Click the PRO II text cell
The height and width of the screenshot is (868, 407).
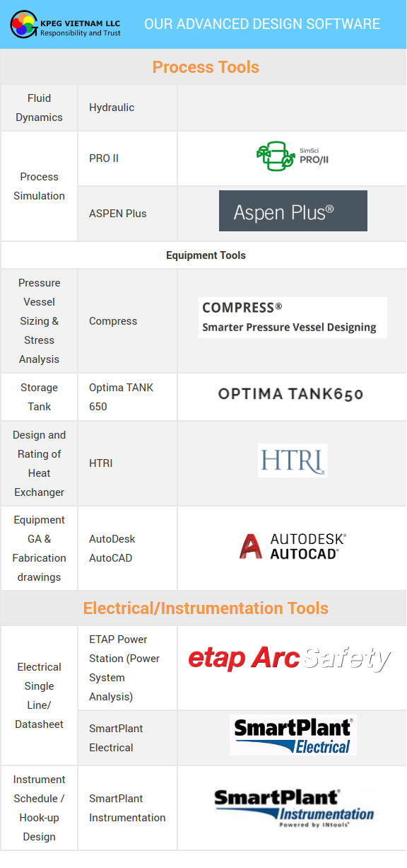click(x=127, y=158)
